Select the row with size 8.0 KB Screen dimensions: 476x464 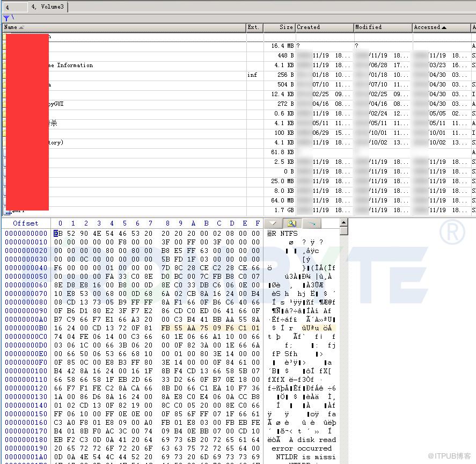(239, 191)
